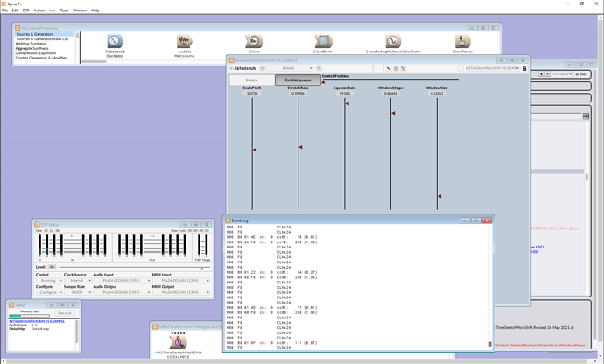The height and width of the screenshot is (364, 604).
Task: Select the Antialiased Oscillator prototype icon
Action: (x=115, y=41)
